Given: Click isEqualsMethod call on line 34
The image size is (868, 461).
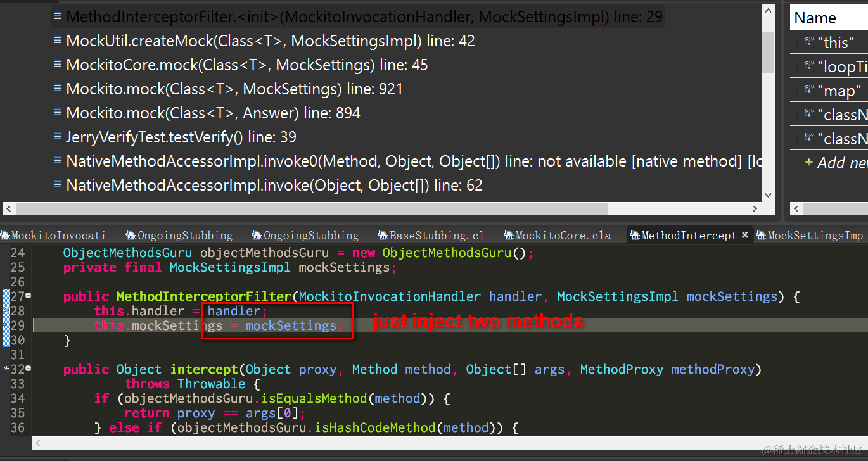Looking at the screenshot, I should pos(314,398).
